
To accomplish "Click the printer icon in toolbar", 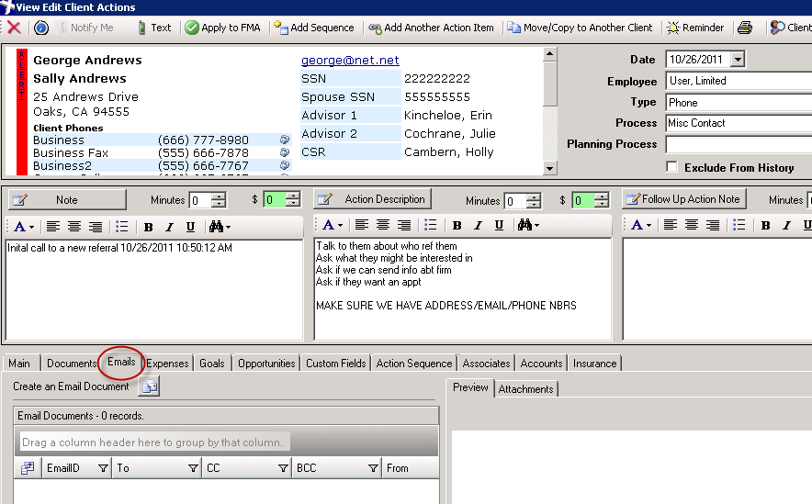I will pos(745,28).
